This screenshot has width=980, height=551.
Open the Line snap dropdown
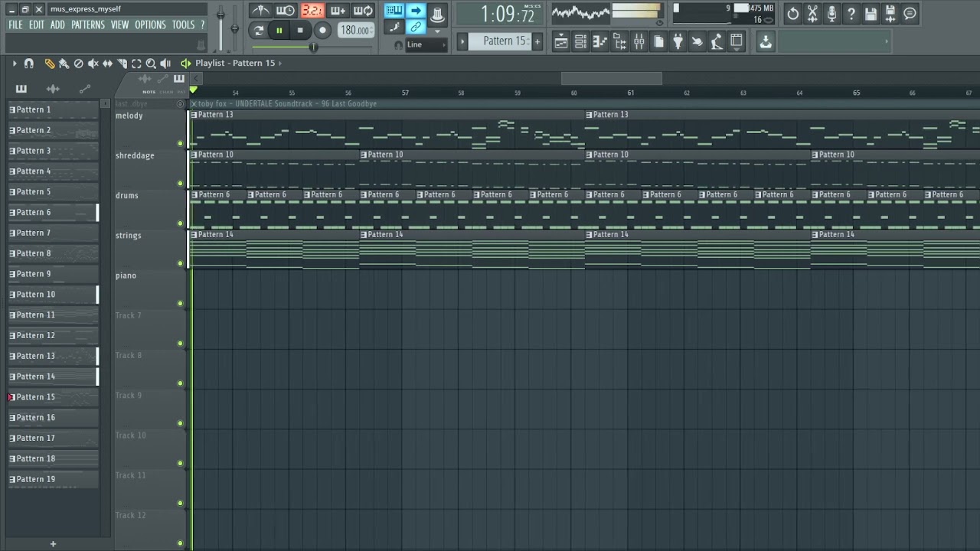(x=426, y=45)
